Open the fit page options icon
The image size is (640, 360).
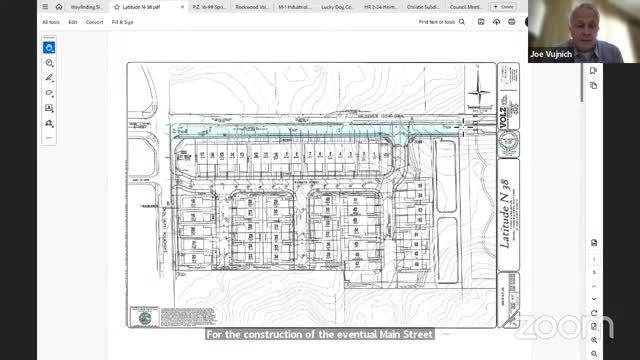pyautogui.click(x=594, y=326)
